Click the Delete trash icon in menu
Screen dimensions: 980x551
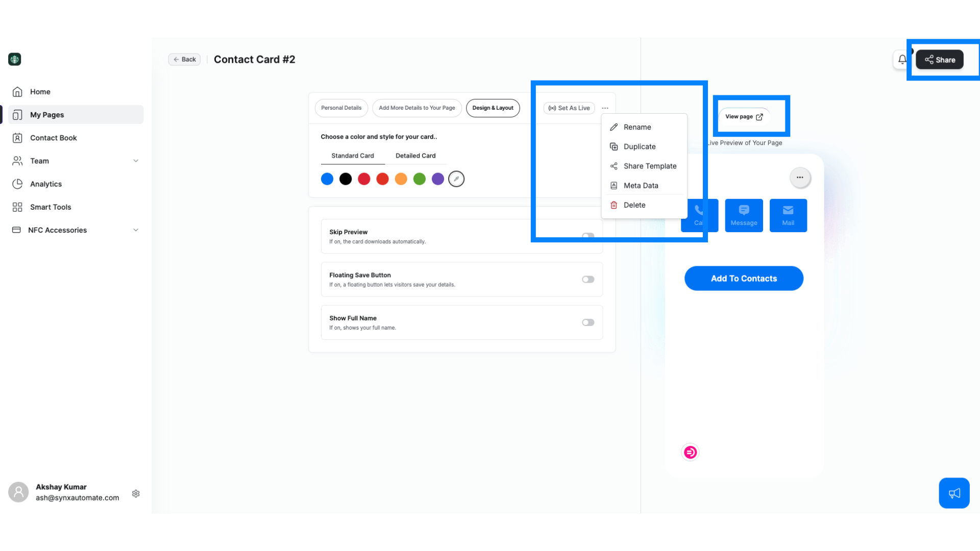click(613, 205)
